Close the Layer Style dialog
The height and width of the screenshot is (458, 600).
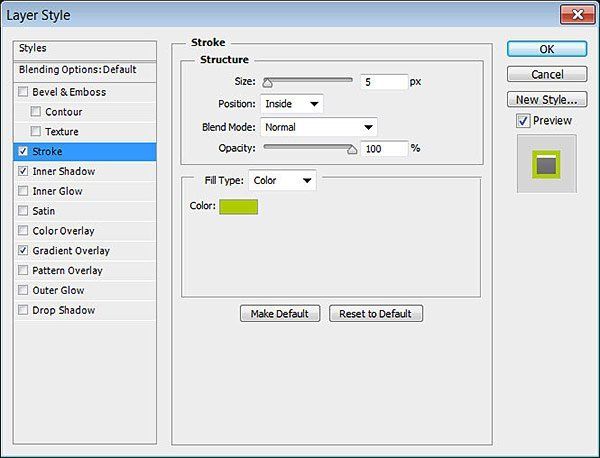[x=577, y=15]
